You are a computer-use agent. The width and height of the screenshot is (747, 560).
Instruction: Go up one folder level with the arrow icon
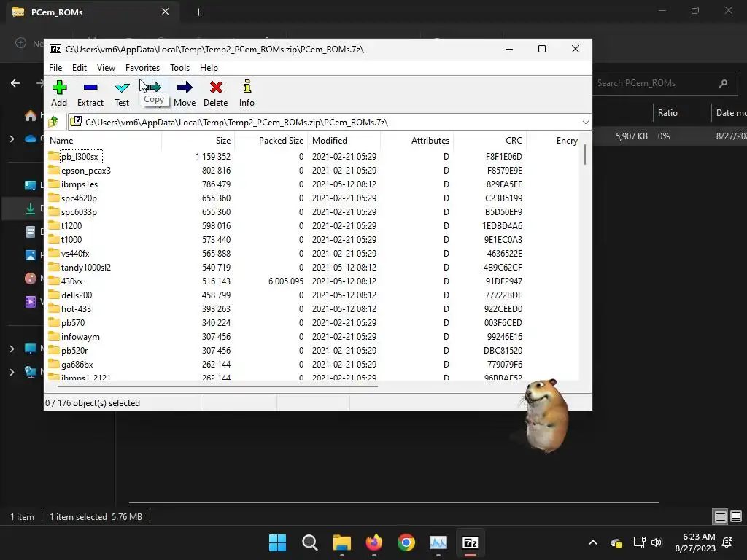click(53, 122)
